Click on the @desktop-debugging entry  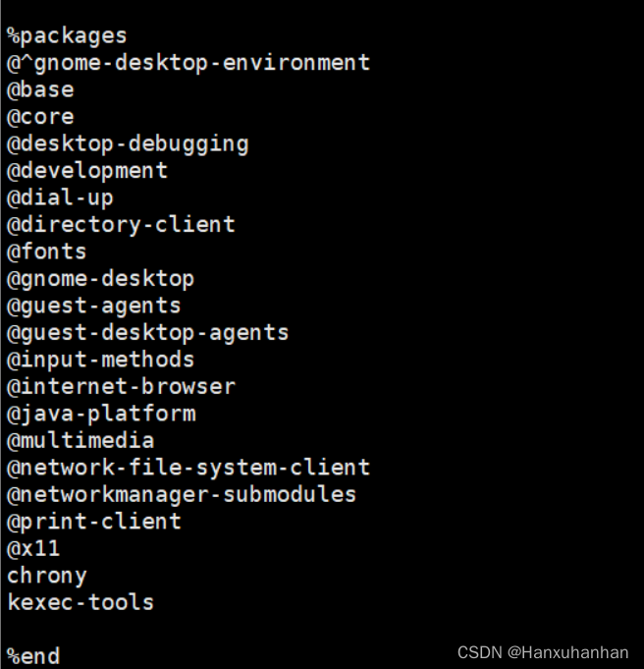pyautogui.click(x=128, y=144)
